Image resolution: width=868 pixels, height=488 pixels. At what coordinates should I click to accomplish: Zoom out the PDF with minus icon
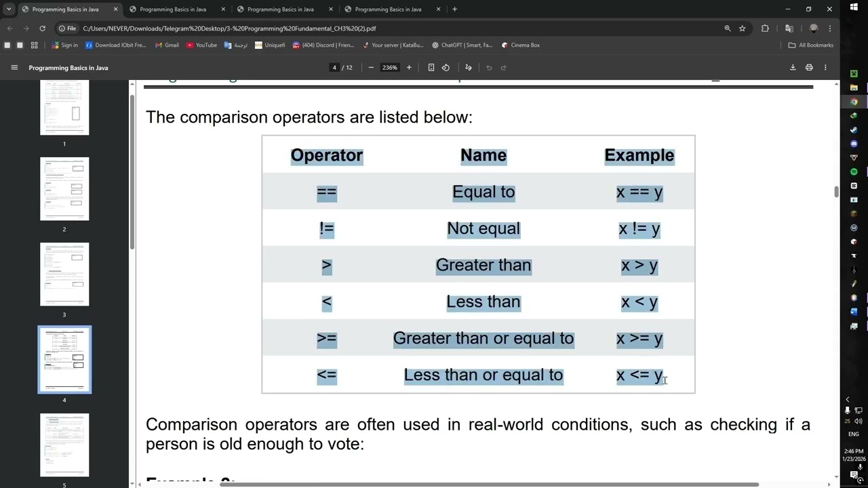(371, 68)
